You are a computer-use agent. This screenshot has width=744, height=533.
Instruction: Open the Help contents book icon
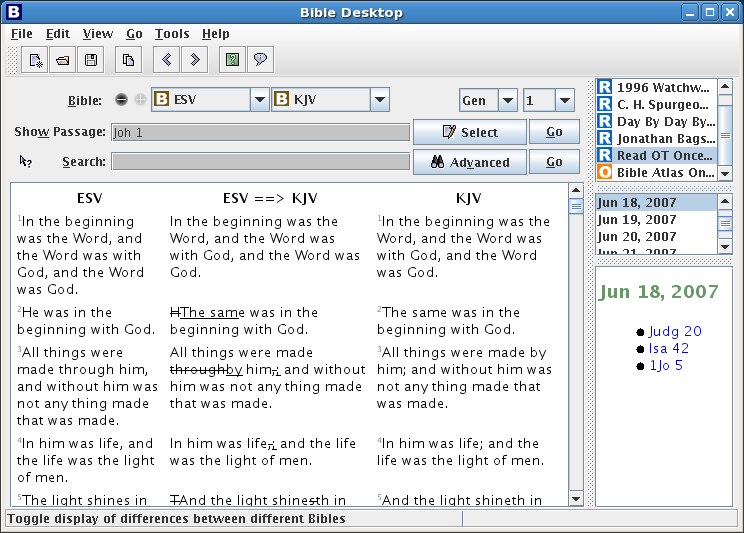(232, 60)
